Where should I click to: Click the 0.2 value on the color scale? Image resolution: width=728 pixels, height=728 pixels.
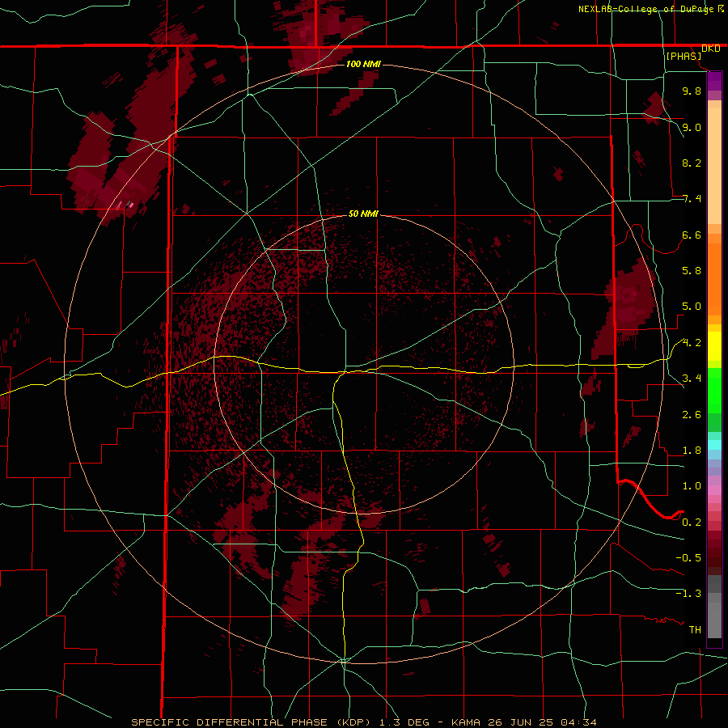point(692,523)
